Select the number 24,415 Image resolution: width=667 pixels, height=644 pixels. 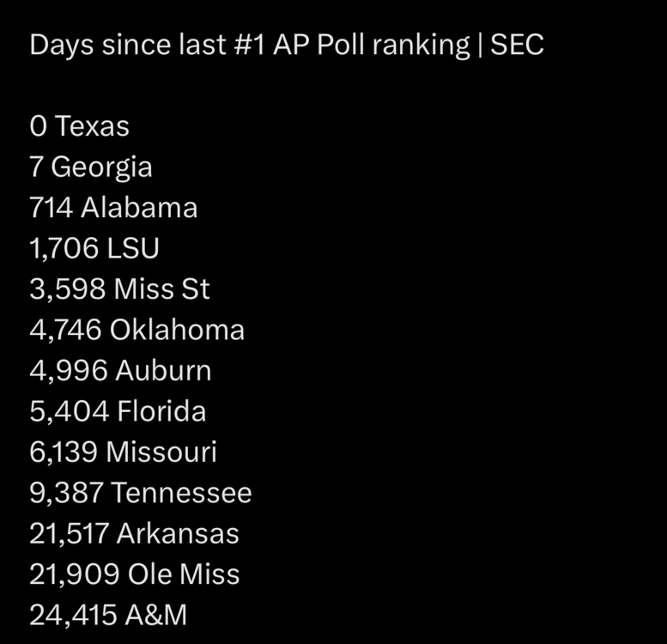[70, 615]
